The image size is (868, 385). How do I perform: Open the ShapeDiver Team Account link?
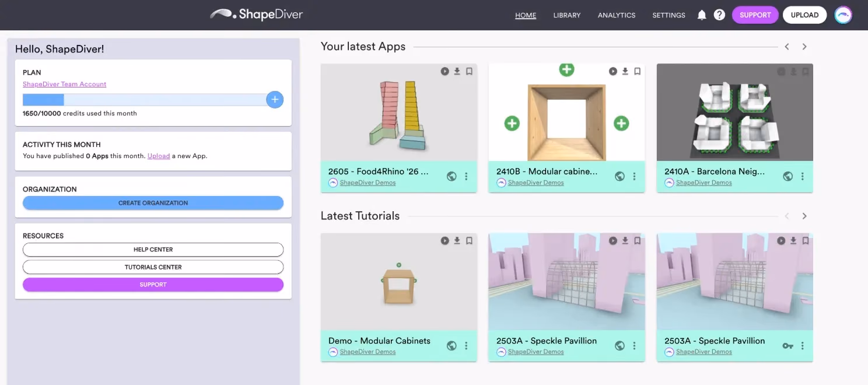pos(64,84)
